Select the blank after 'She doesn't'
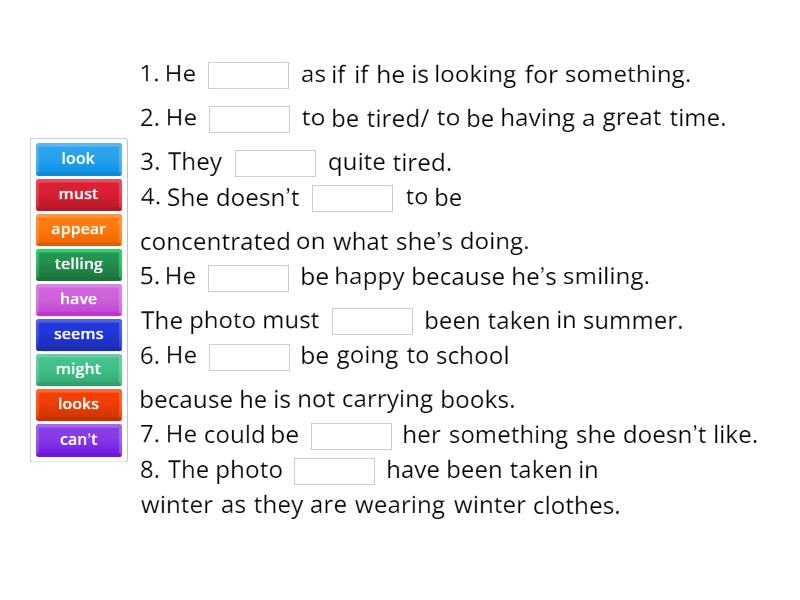Viewport: 800px width, 600px height. (352, 198)
